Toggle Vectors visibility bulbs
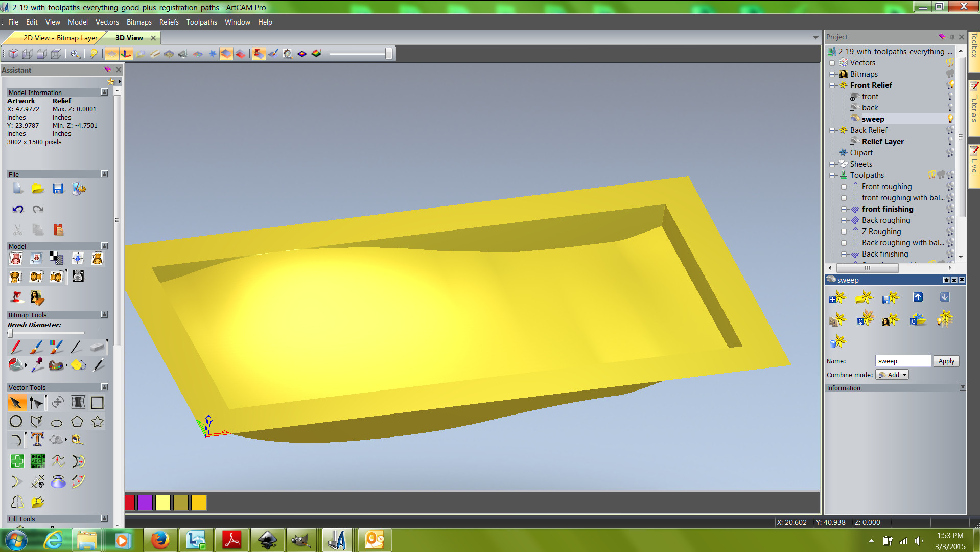Viewport: 980px width, 552px height. pos(950,62)
